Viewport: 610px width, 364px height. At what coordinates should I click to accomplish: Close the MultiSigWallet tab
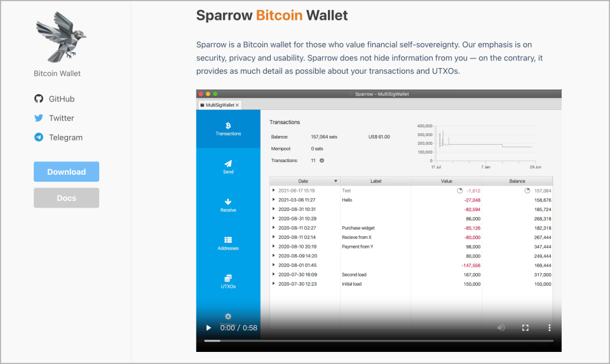coord(237,105)
